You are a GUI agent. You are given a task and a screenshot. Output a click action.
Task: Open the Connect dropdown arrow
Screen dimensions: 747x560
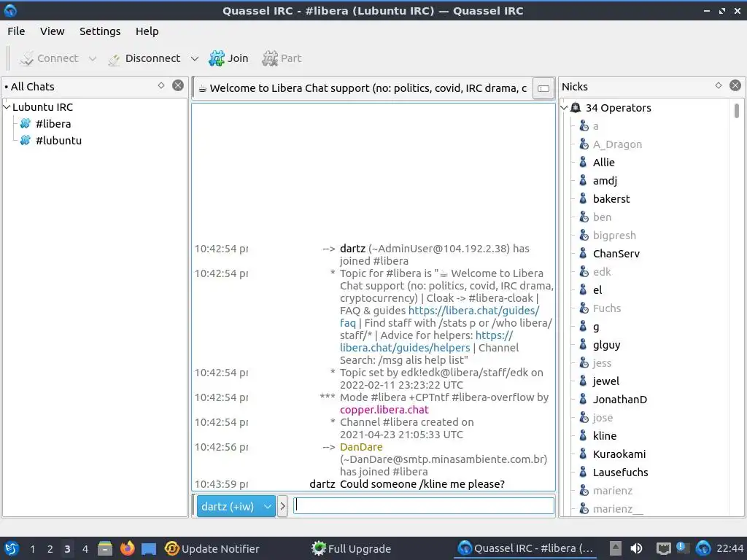point(93,58)
